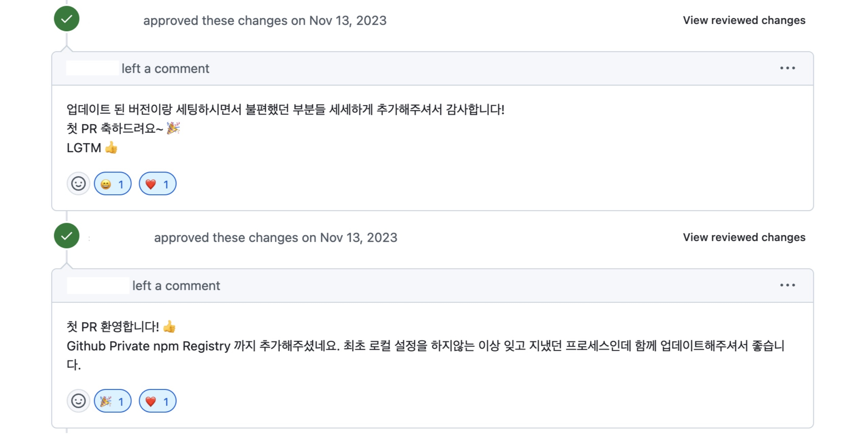Click the thumbs-up emoji after 환영합니다!
Viewport: 868px width, 434px height.
tap(169, 327)
